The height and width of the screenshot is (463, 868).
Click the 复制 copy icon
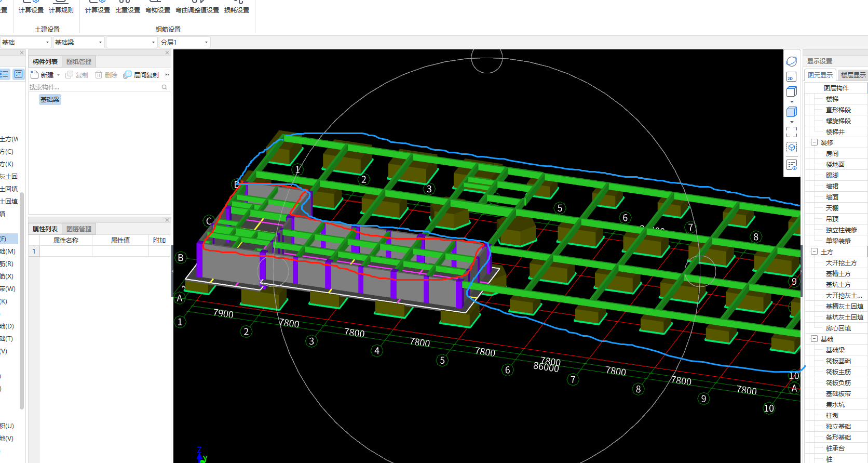pos(69,75)
